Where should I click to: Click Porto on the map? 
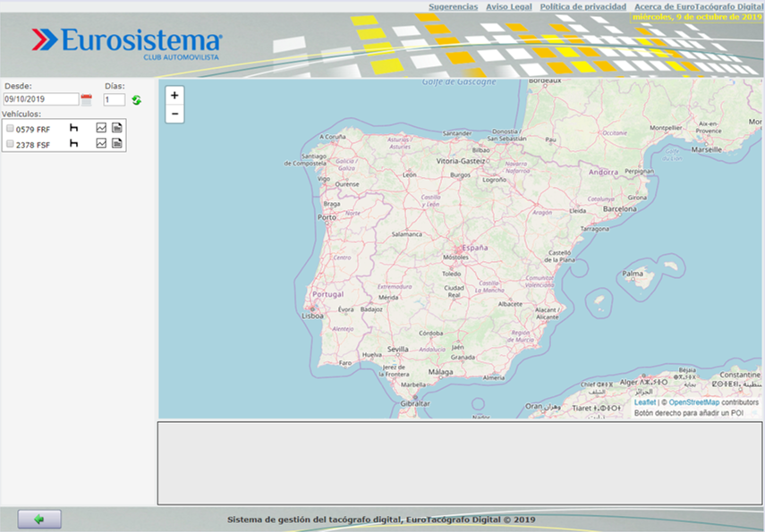327,217
